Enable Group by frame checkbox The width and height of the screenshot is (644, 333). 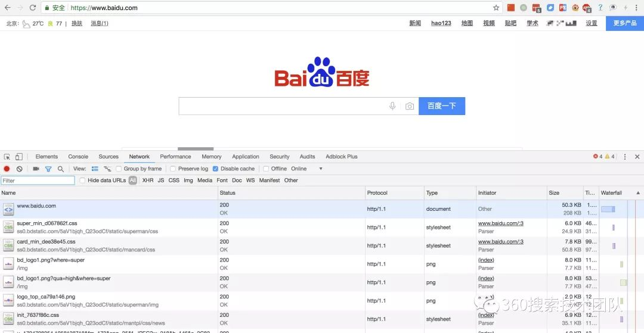click(x=119, y=169)
